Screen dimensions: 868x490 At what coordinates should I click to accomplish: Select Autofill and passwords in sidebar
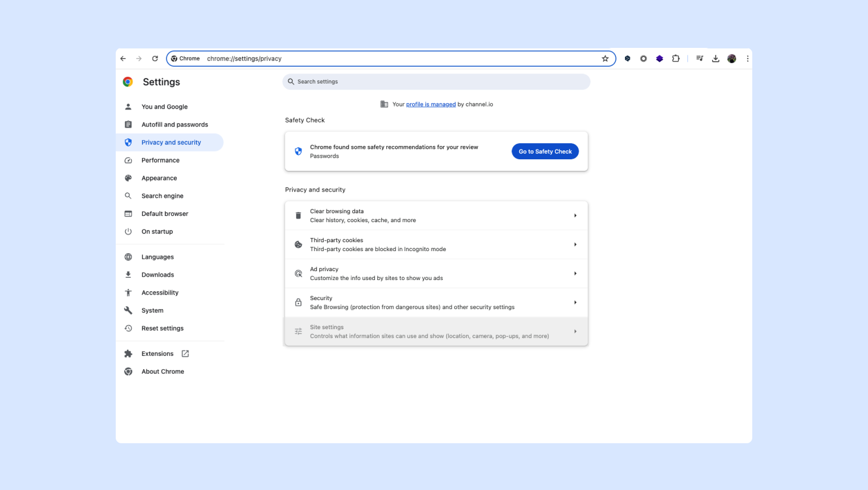click(174, 125)
